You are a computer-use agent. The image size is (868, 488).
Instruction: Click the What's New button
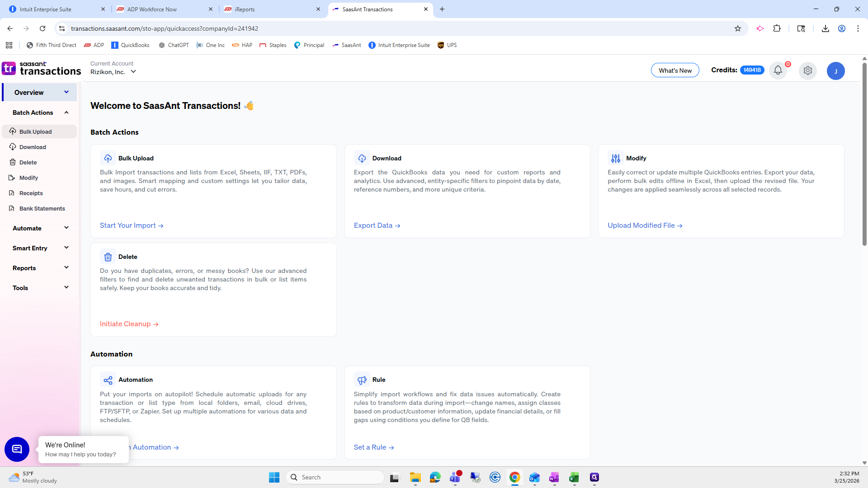[x=675, y=70]
